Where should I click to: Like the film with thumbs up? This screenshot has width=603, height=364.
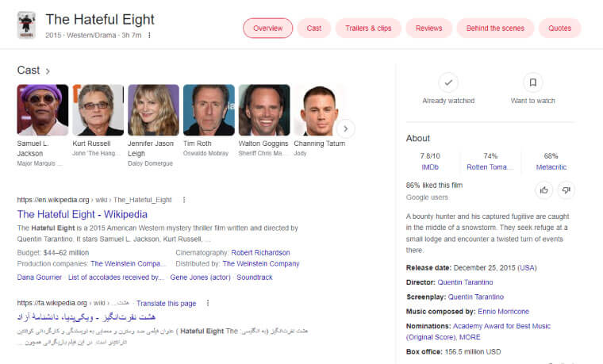tap(543, 190)
